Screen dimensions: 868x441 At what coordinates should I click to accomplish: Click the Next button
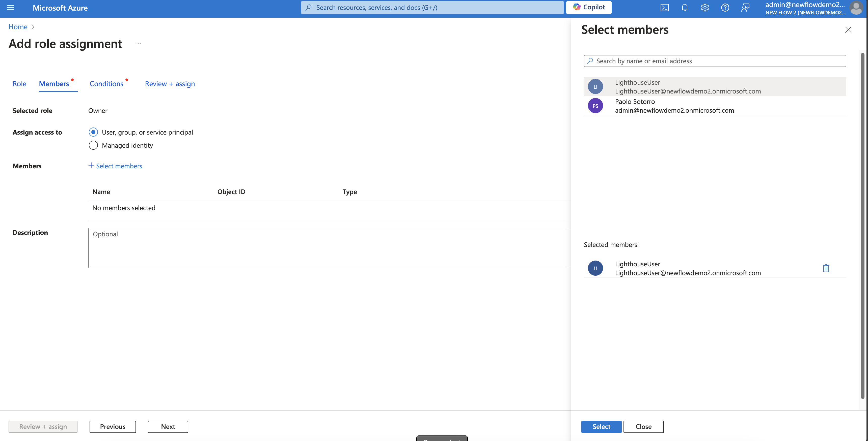(168, 426)
